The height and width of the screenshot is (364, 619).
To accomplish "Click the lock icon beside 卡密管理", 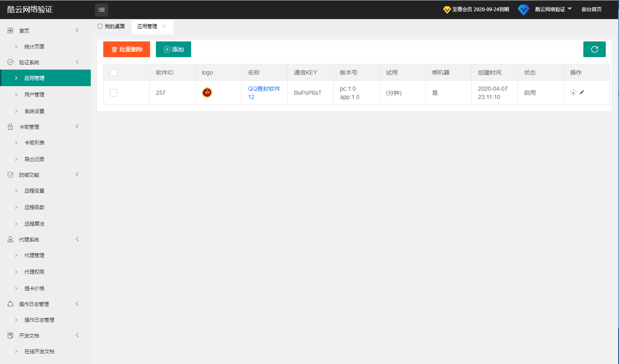I will [x=10, y=127].
